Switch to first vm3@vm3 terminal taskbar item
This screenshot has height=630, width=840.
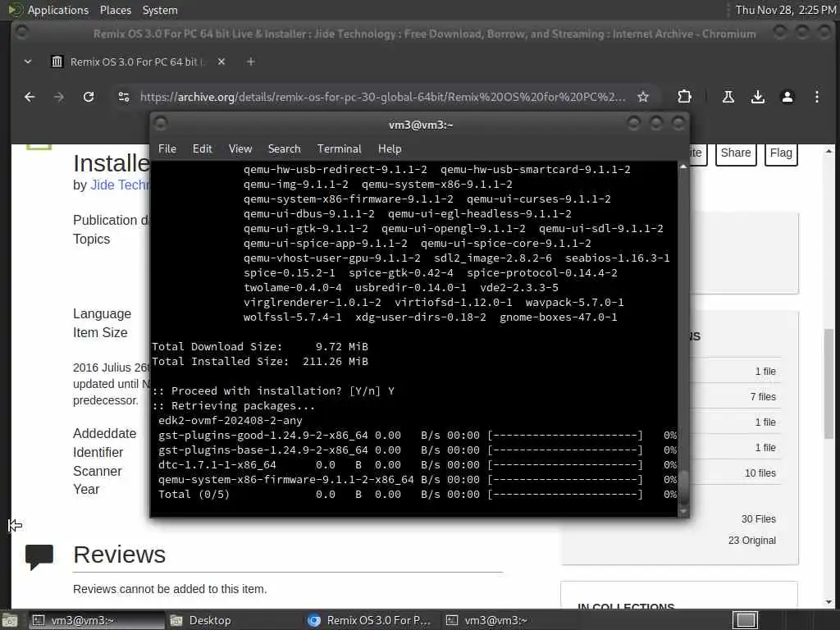coord(97,620)
